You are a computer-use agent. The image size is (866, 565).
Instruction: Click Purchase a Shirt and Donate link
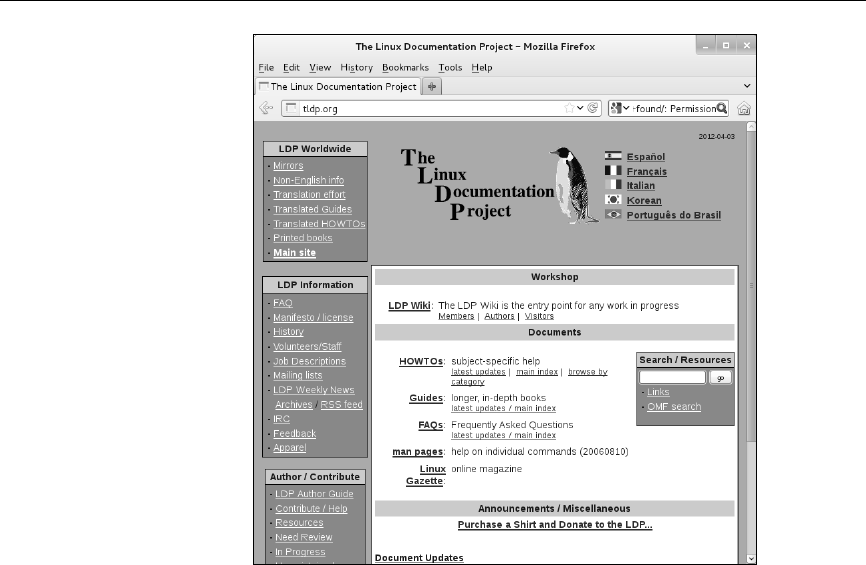click(555, 524)
